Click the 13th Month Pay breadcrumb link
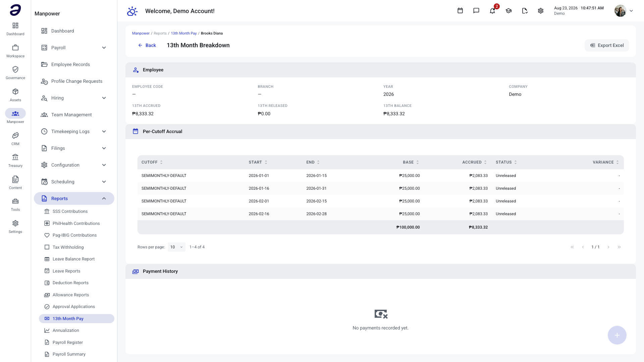The width and height of the screenshot is (644, 362). point(184,33)
